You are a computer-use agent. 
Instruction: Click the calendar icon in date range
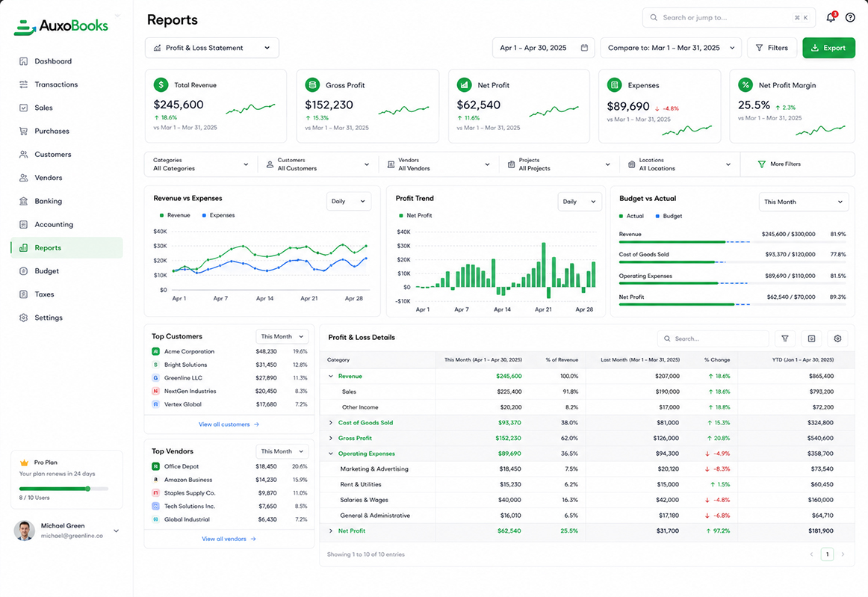coord(584,48)
